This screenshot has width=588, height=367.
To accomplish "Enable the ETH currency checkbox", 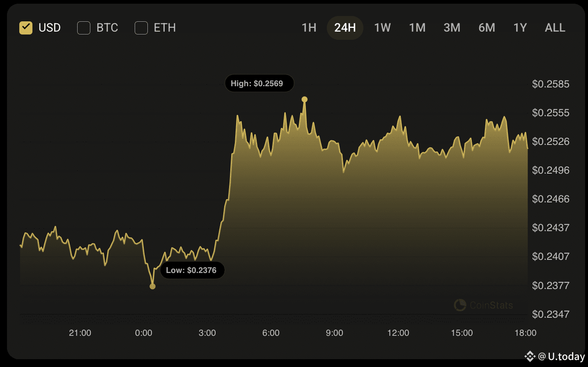I will pyautogui.click(x=141, y=28).
